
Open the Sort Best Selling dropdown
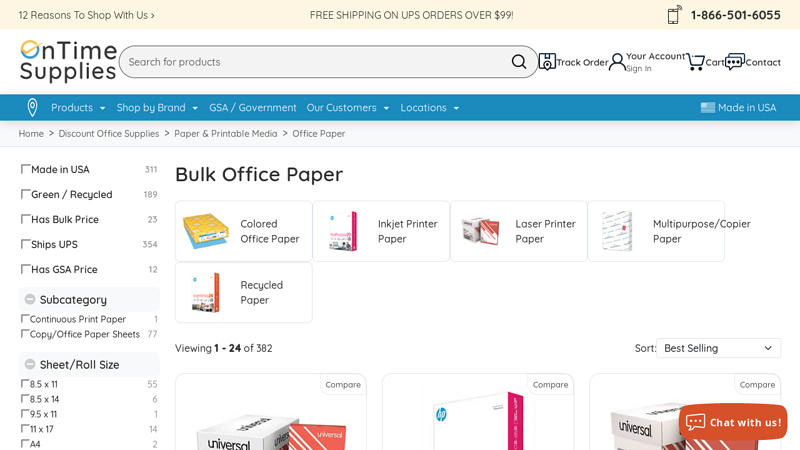718,348
